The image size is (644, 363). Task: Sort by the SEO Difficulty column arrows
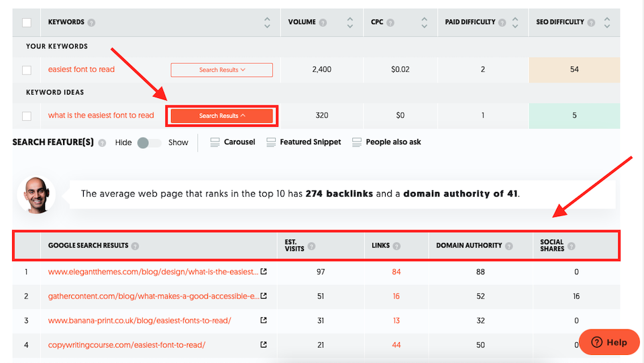pos(607,23)
